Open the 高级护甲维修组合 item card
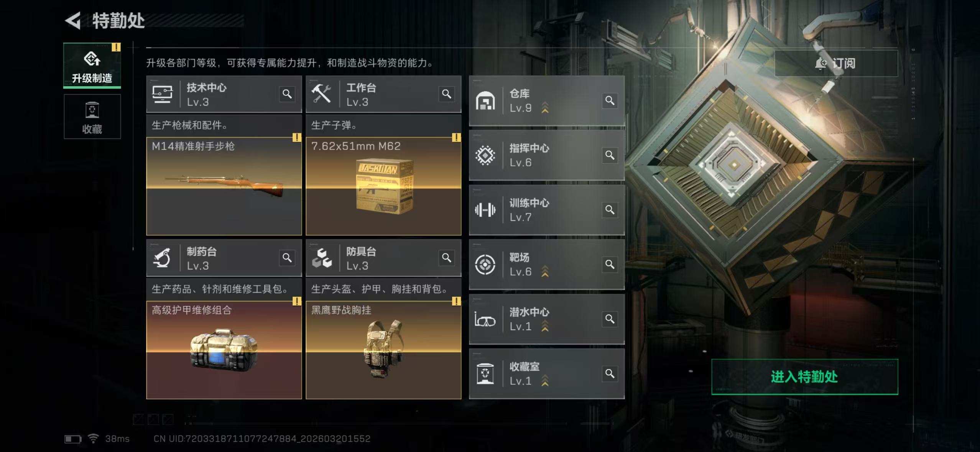Image resolution: width=980 pixels, height=452 pixels. tap(224, 350)
